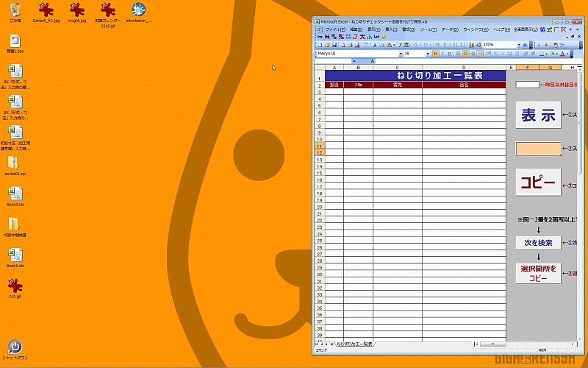The image size is (588, 368).
Task: Click the Fill Color paint bucket button
Action: pyautogui.click(x=552, y=54)
